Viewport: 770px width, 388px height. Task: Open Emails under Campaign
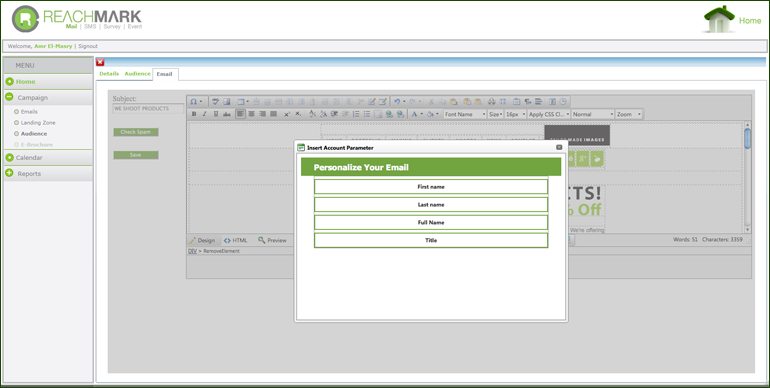click(29, 112)
